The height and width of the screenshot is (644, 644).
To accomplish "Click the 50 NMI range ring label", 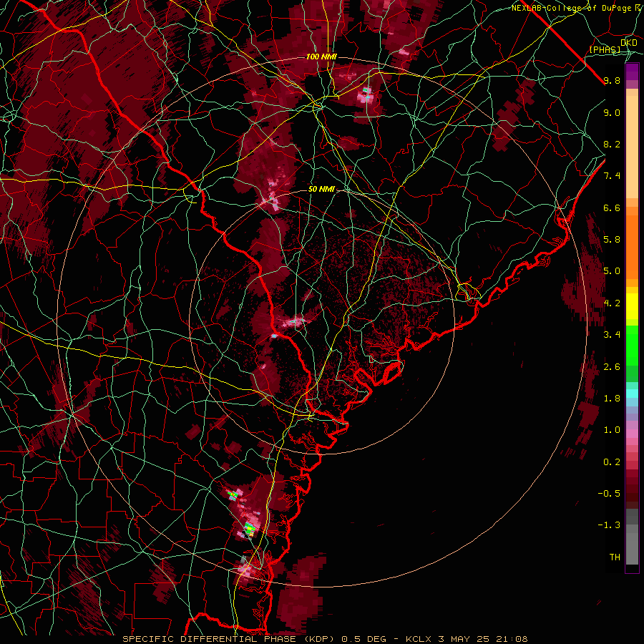I will [x=321, y=190].
